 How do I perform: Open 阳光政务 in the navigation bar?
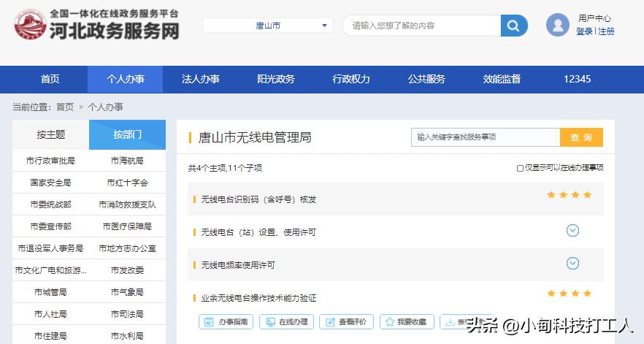tap(275, 79)
